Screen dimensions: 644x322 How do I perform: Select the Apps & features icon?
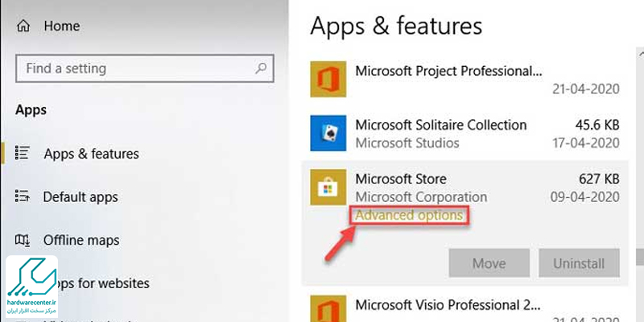(23, 154)
